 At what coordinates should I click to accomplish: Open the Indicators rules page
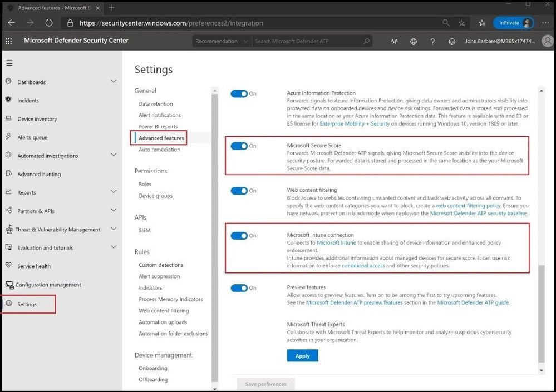150,288
